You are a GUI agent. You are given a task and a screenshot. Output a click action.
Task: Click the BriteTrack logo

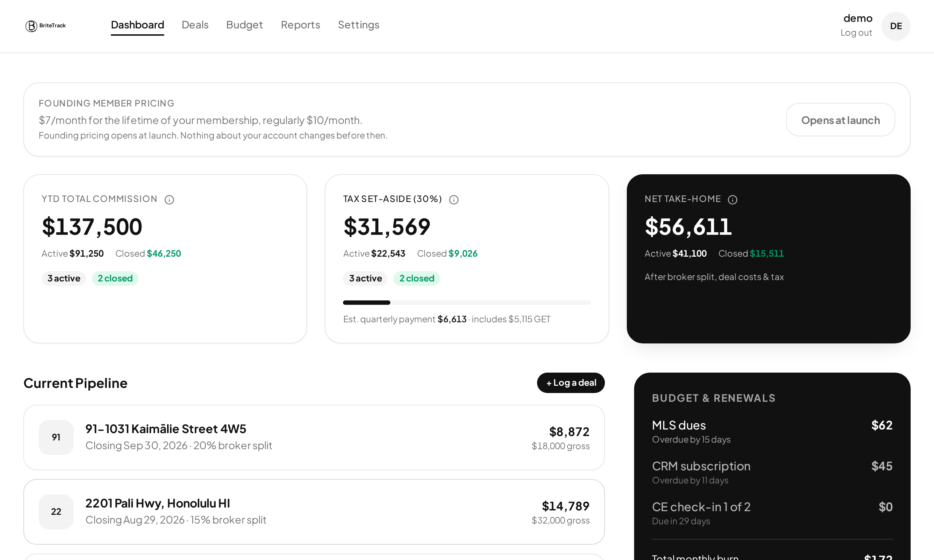46,26
